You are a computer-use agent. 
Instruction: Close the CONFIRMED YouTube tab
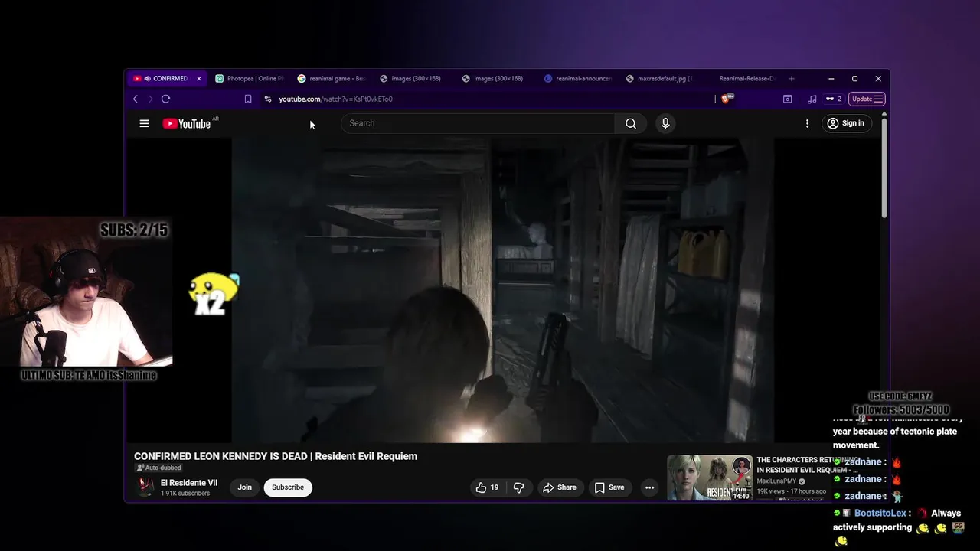(199, 78)
